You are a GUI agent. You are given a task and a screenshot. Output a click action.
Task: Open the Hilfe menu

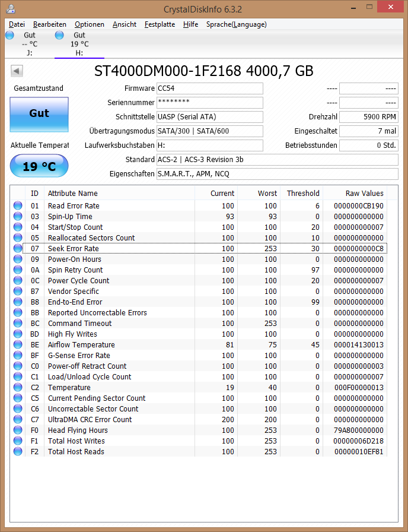[x=190, y=24]
